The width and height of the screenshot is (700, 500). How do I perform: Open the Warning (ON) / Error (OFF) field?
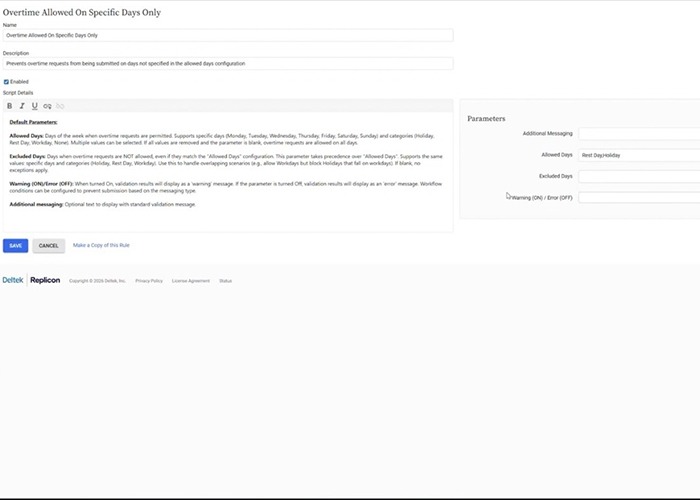pos(639,197)
